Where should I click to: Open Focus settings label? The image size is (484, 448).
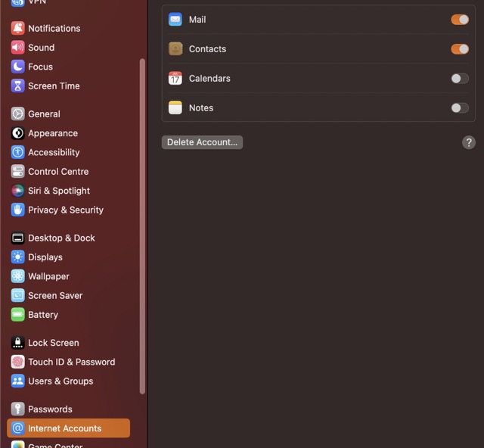40,67
